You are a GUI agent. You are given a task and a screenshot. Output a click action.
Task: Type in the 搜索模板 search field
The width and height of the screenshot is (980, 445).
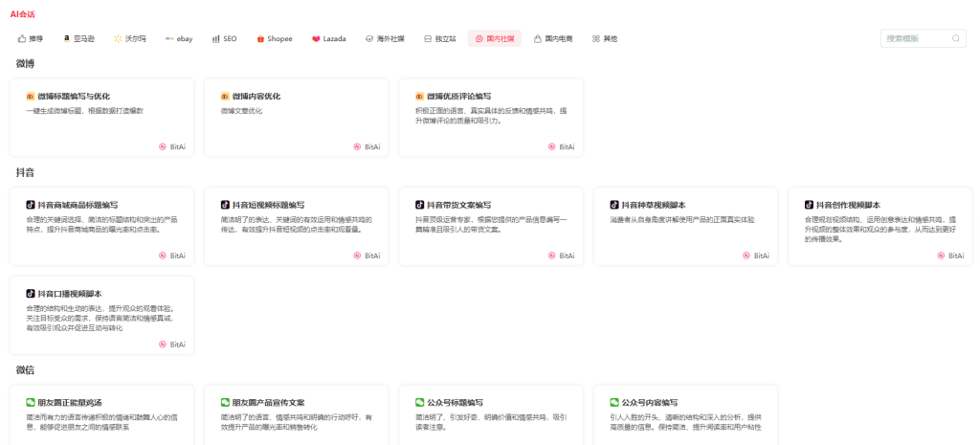(915, 38)
